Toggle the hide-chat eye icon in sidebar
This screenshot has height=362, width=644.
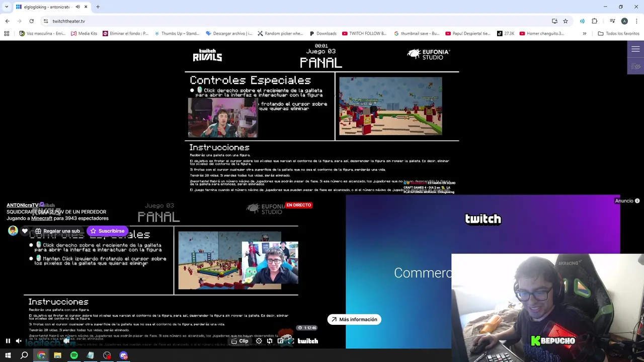coord(635,66)
